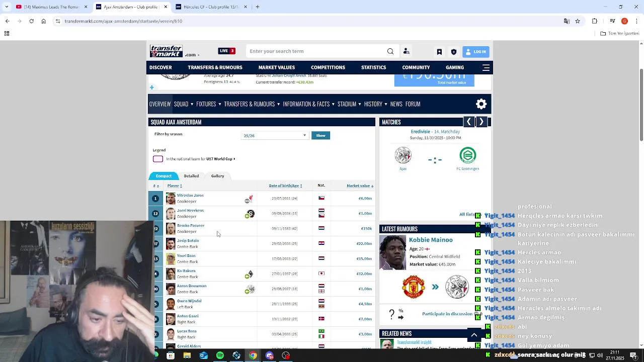This screenshot has width=644, height=362.
Task: Open the GAMING main menu
Action: [x=455, y=67]
